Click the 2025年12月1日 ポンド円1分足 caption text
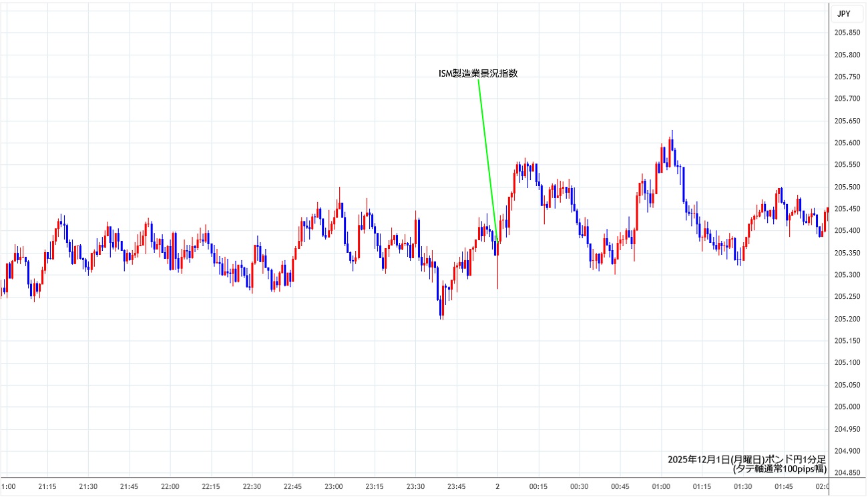This screenshot has height=497, width=868. pyautogui.click(x=746, y=460)
